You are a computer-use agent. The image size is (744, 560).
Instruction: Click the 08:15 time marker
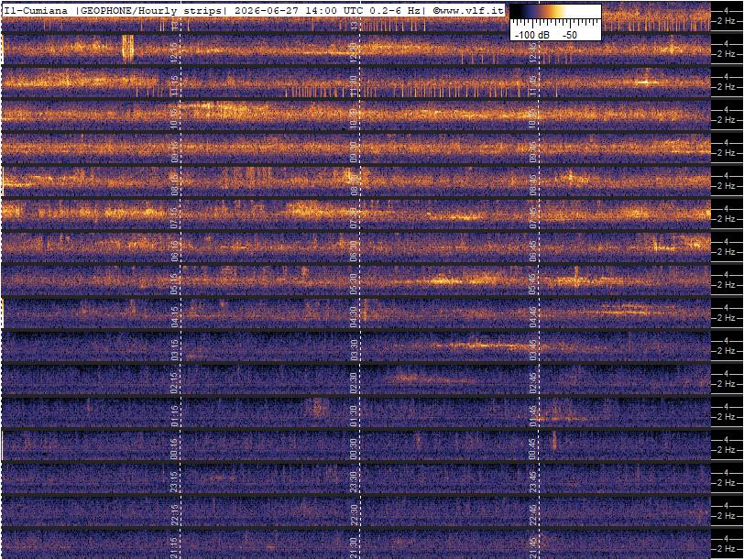pos(174,184)
